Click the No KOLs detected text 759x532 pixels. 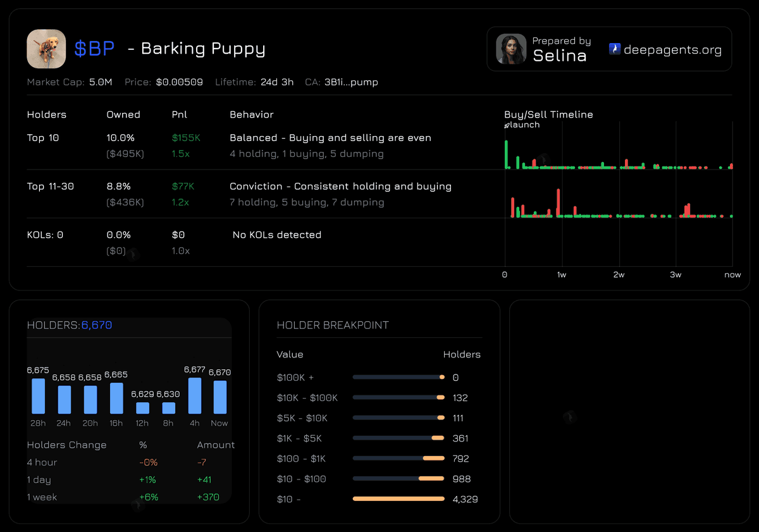[277, 235]
